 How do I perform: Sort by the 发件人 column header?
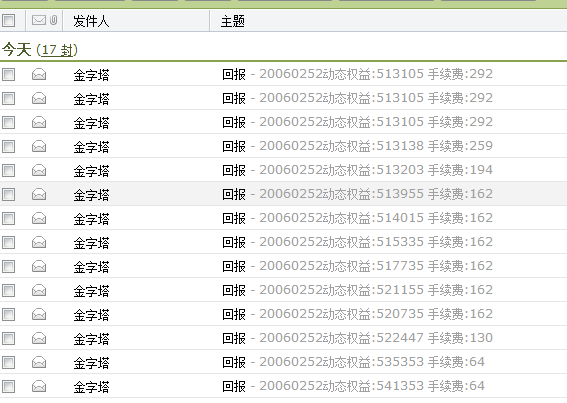point(91,21)
